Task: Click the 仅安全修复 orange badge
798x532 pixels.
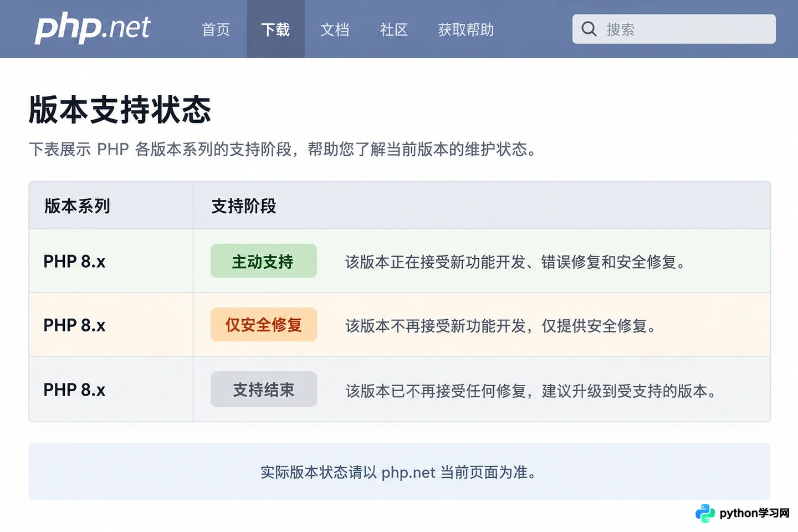Action: coord(264,325)
